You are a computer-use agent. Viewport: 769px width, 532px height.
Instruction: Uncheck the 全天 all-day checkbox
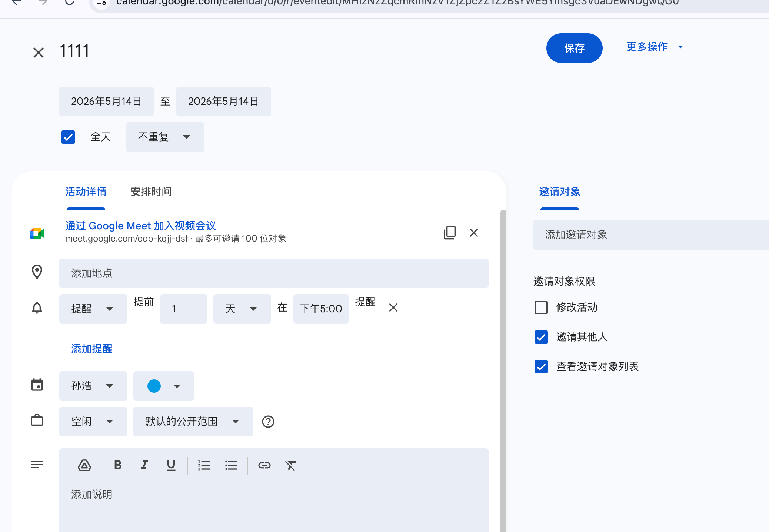pos(68,137)
